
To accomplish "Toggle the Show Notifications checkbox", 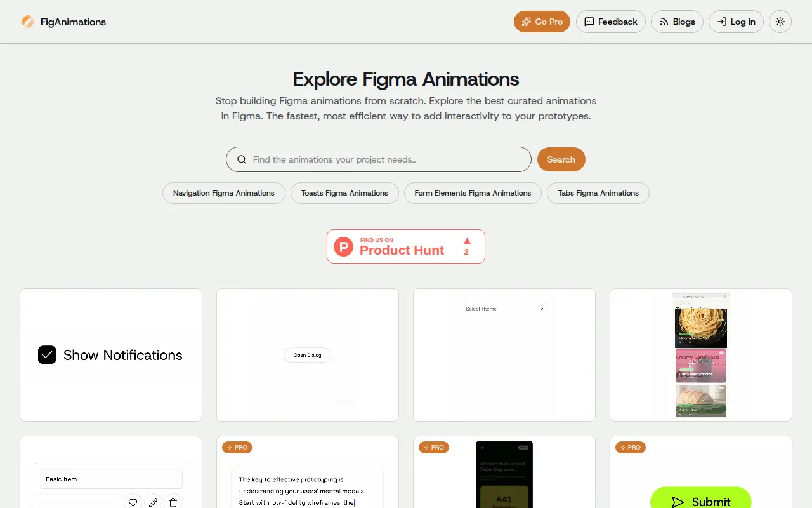I will click(x=47, y=355).
